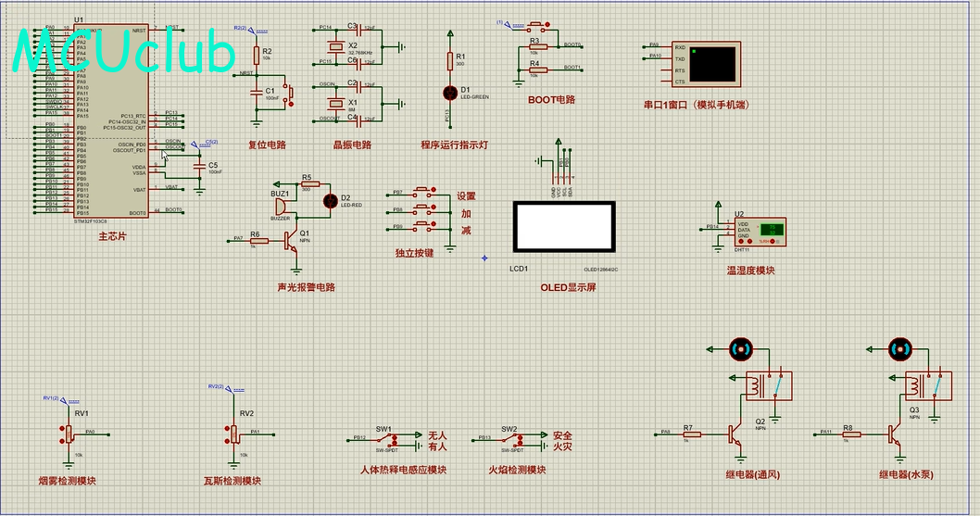Select the buzzer BUZ1
Viewport: 980px width, 516px height.
[x=281, y=207]
